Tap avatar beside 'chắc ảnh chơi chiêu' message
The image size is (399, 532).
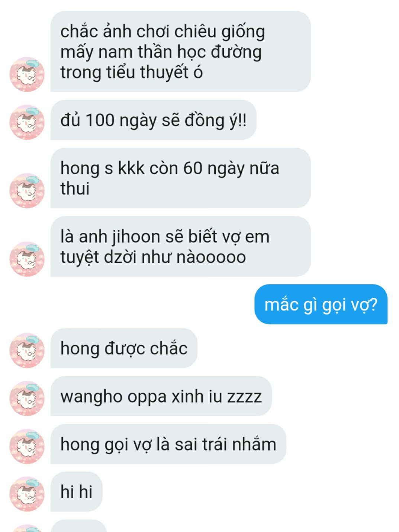pos(27,74)
